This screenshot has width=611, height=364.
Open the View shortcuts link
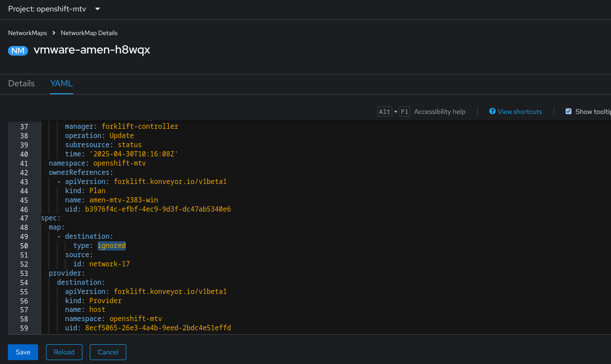click(x=519, y=112)
